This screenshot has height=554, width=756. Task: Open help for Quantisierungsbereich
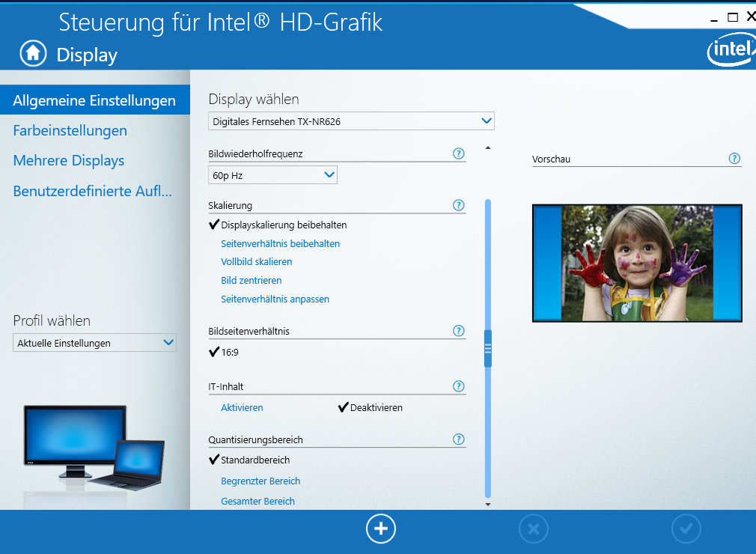click(459, 439)
